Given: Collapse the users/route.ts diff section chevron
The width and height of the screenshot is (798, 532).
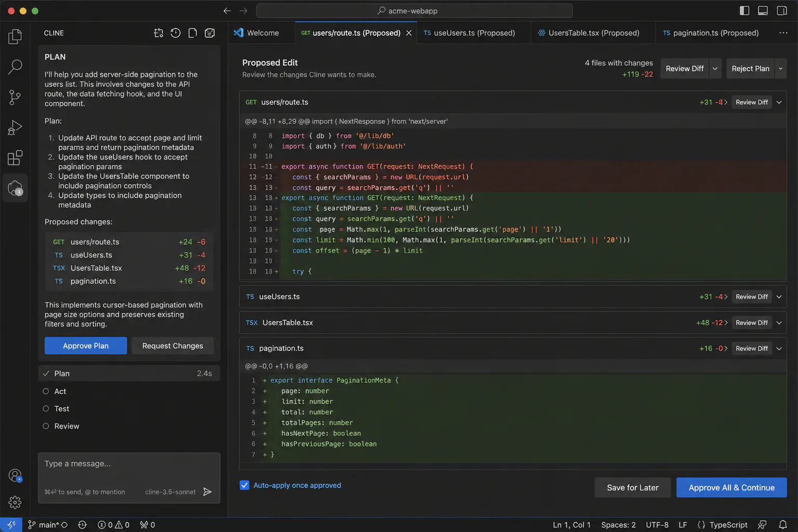Looking at the screenshot, I should (779, 102).
